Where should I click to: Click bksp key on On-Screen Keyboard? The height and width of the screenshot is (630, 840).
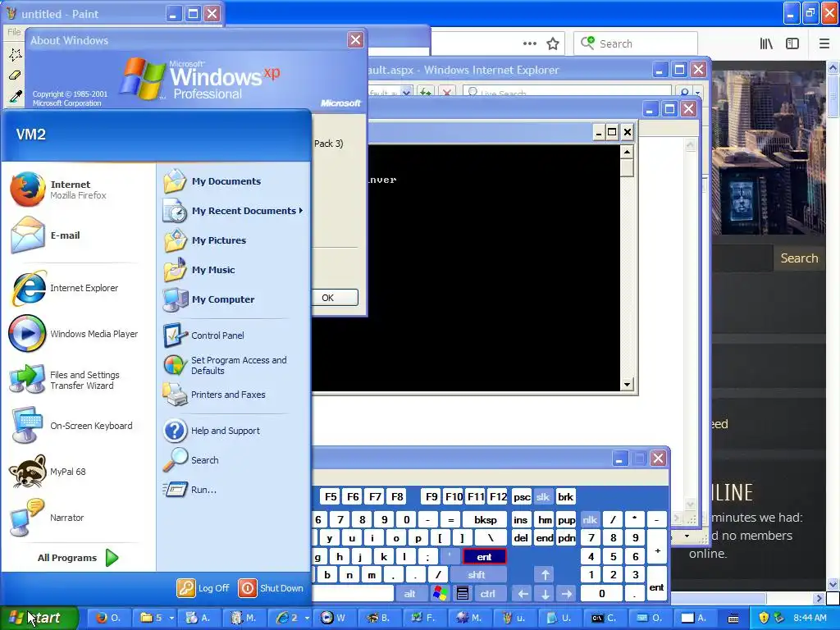[x=486, y=519]
